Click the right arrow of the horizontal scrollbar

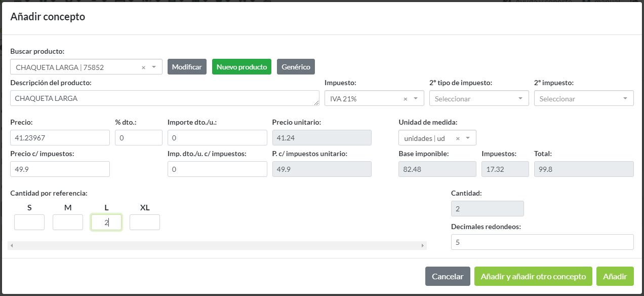pos(423,246)
